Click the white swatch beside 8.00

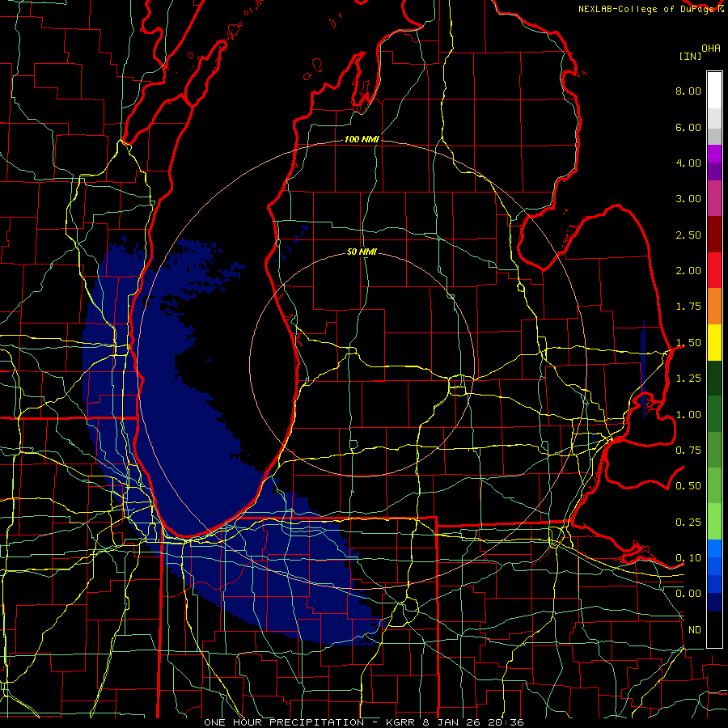coord(714,91)
